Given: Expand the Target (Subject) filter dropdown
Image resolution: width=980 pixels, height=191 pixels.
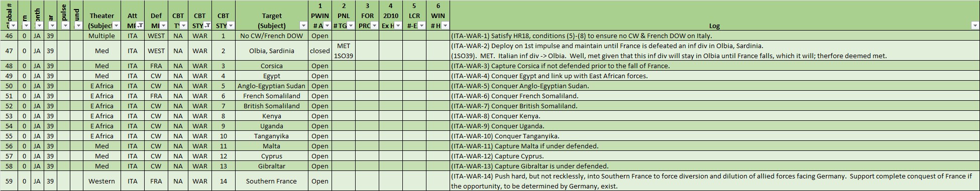Looking at the screenshot, I should (x=303, y=26).
